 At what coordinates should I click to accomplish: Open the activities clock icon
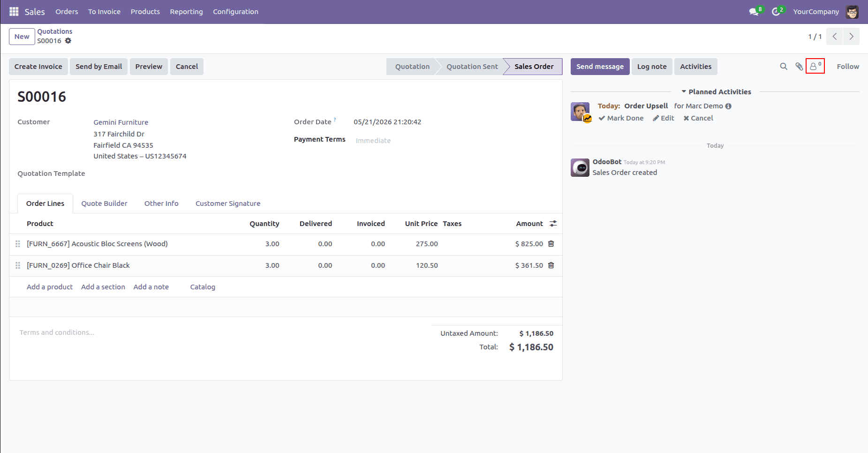777,11
